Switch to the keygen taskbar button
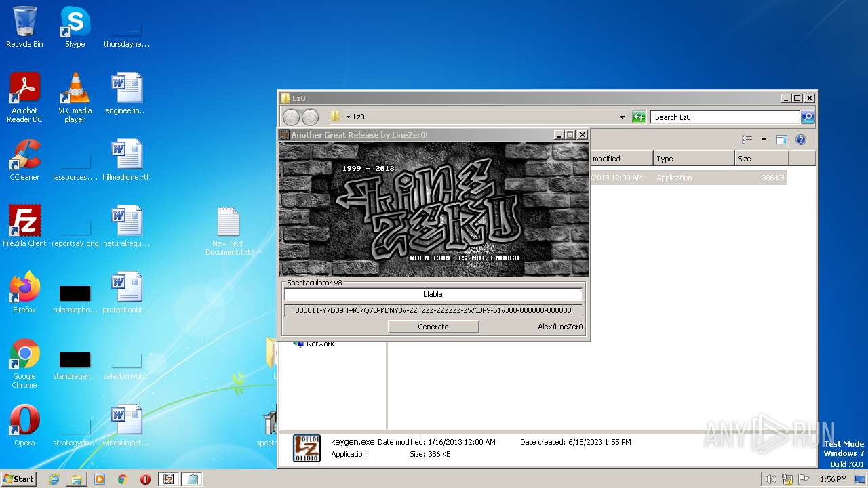This screenshot has width=868, height=488. coord(168,479)
